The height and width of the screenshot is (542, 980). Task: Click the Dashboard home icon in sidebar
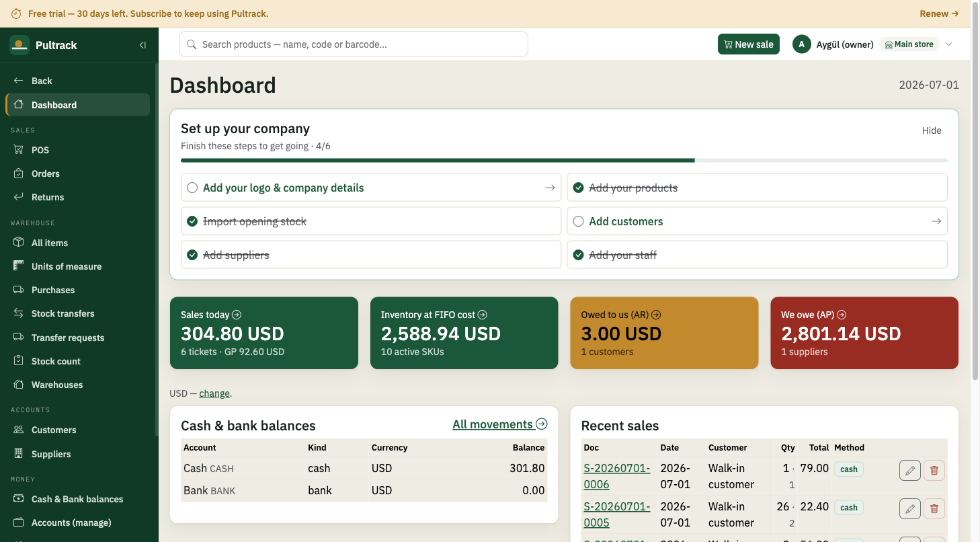click(19, 105)
